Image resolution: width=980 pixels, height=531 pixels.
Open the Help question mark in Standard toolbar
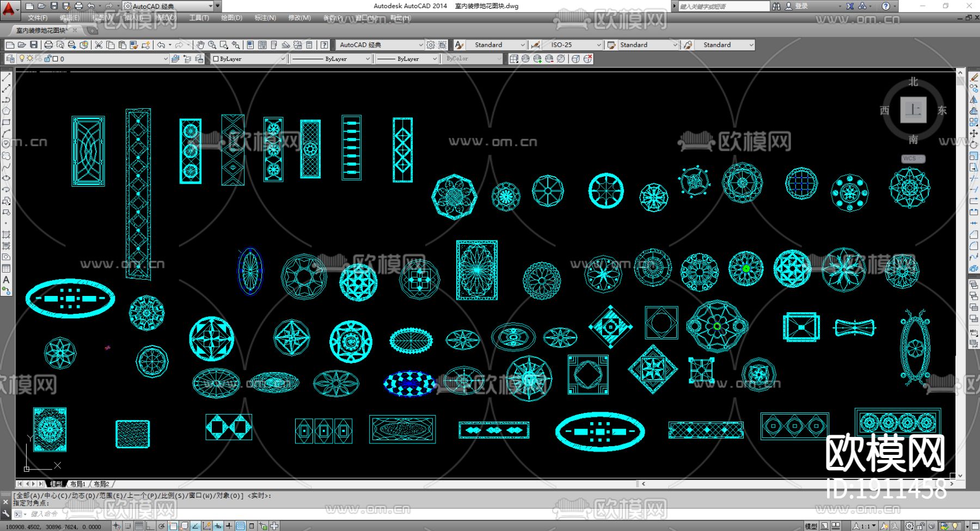[x=324, y=45]
